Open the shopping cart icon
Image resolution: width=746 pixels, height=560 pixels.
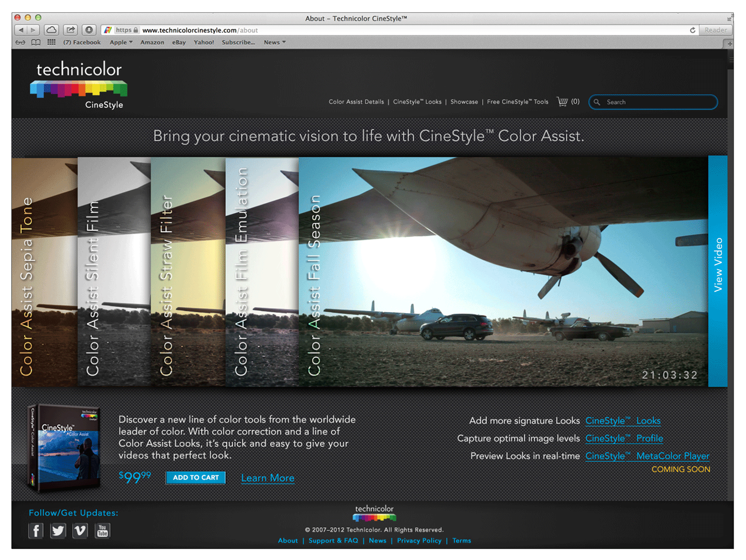tap(562, 101)
